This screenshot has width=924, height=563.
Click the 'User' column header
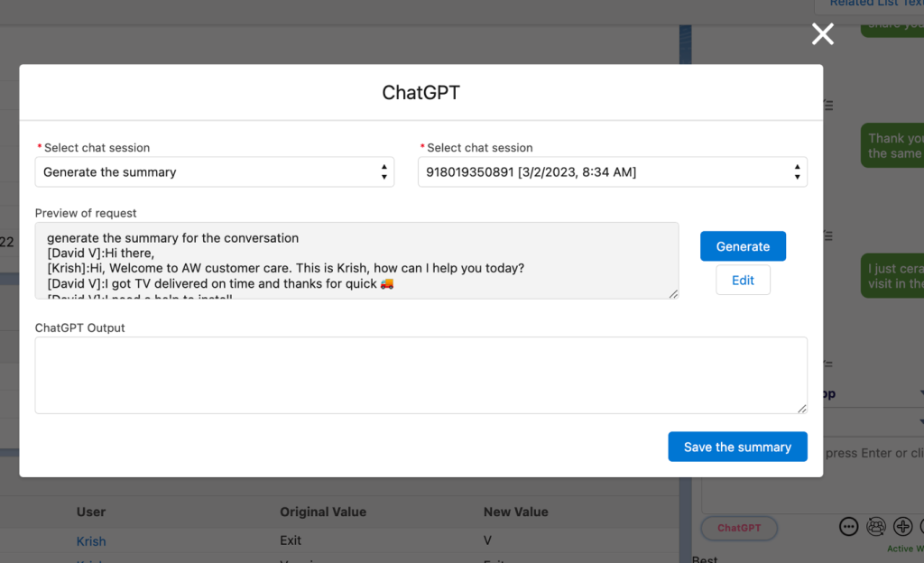[91, 512]
